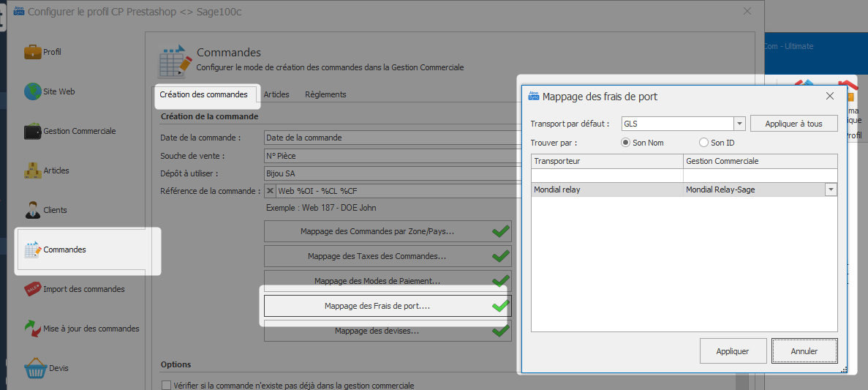Click the Options section heading
This screenshot has height=390, width=868.
(176, 364)
